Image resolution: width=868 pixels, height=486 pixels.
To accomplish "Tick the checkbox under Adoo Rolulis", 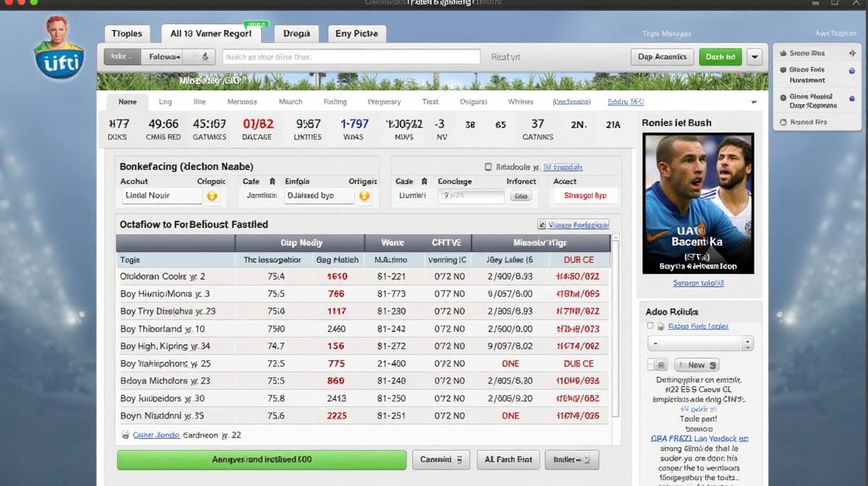I will (x=650, y=326).
